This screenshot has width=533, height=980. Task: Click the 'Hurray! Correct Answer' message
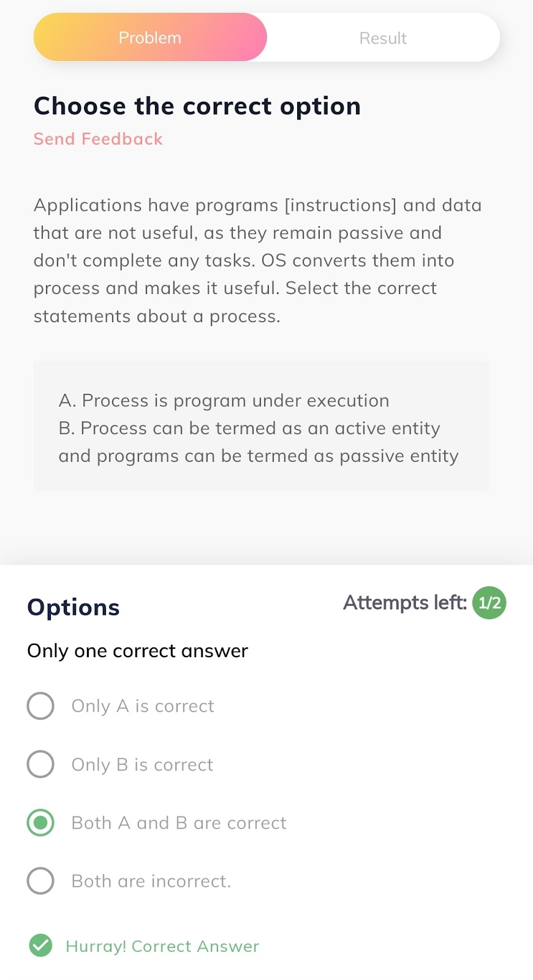162,946
